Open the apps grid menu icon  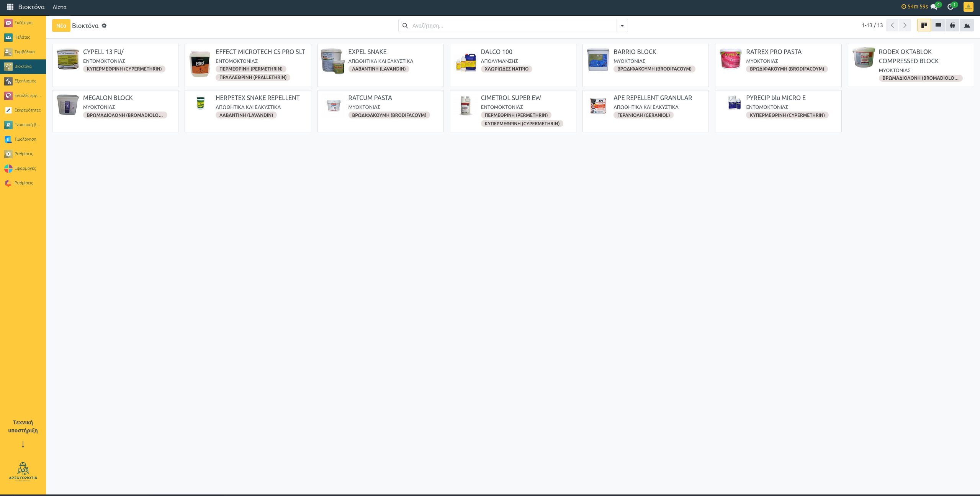10,7
